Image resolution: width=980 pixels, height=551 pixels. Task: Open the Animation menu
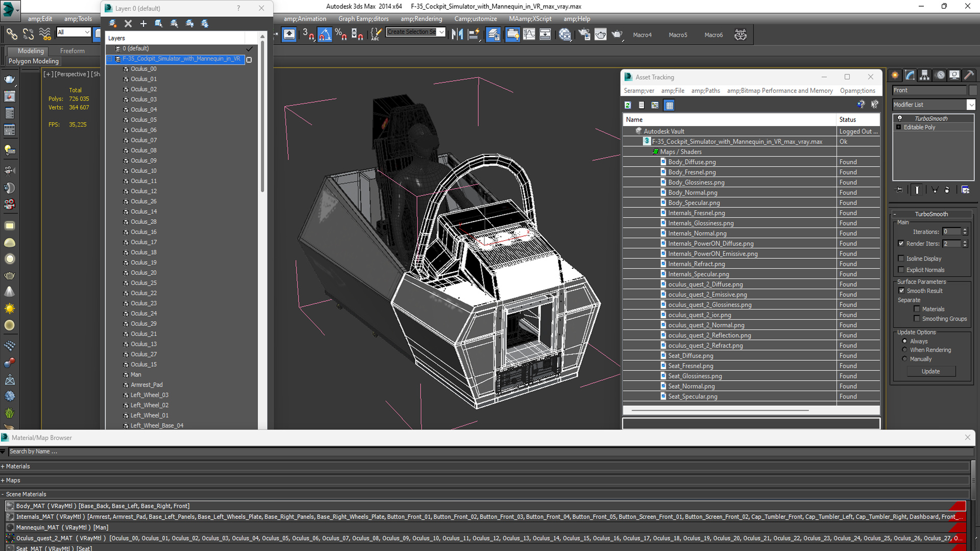click(x=305, y=19)
